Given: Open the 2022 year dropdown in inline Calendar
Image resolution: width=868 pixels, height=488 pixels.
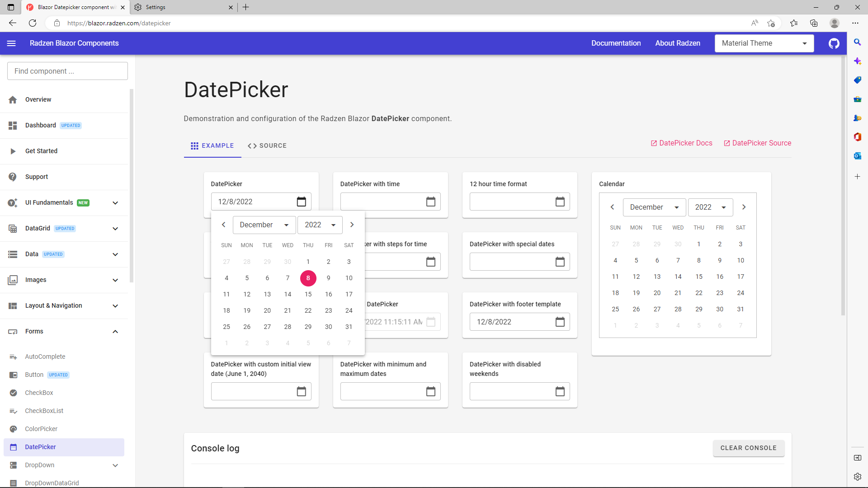Looking at the screenshot, I should (x=710, y=207).
